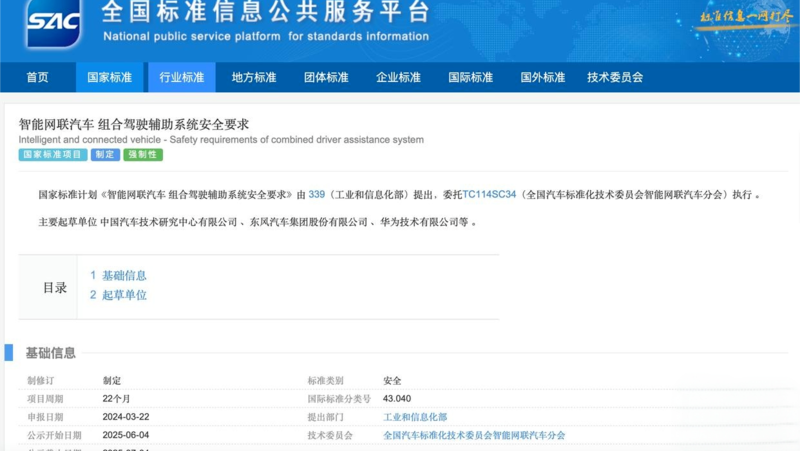Image resolution: width=800 pixels, height=451 pixels.
Task: Click the 制修订 field label
Action: point(41,381)
